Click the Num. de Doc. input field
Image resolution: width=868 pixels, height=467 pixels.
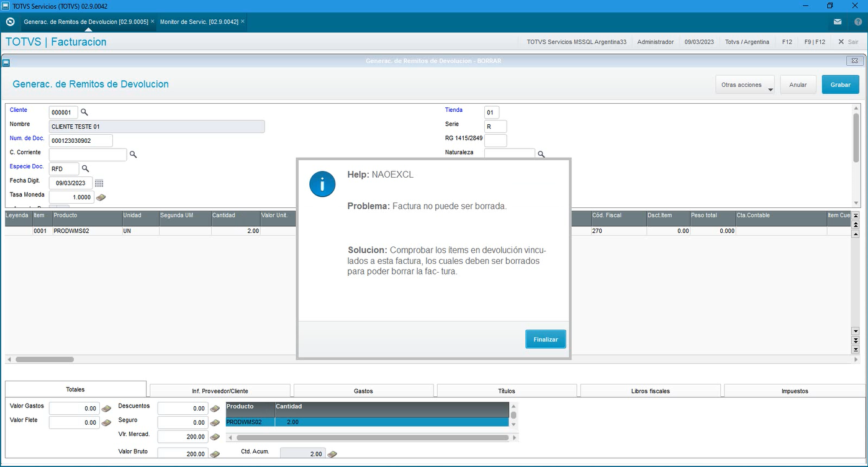point(81,140)
